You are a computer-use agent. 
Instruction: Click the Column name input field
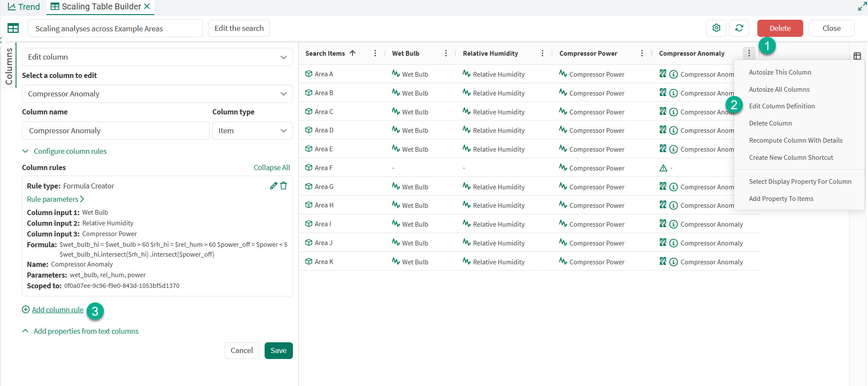click(x=115, y=131)
